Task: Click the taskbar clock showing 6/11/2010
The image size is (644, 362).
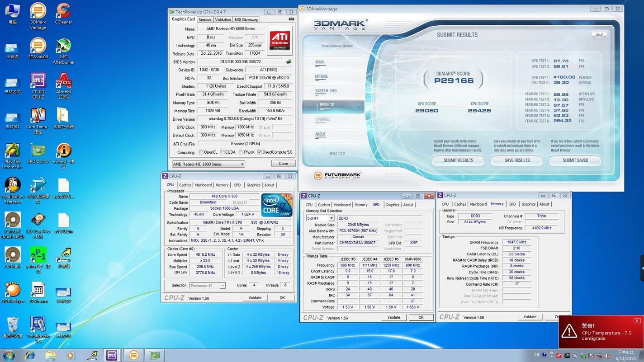Action: [x=625, y=355]
